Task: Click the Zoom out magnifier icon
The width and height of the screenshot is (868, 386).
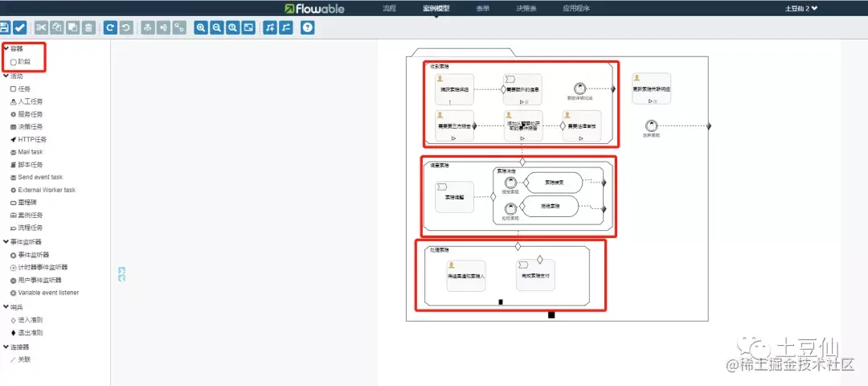Action: [217, 27]
